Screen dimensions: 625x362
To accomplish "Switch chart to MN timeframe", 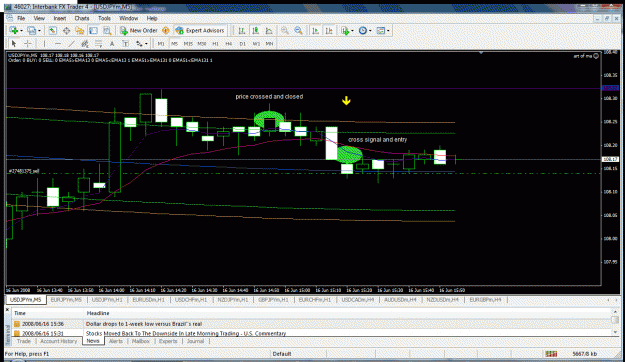I will 270,44.
